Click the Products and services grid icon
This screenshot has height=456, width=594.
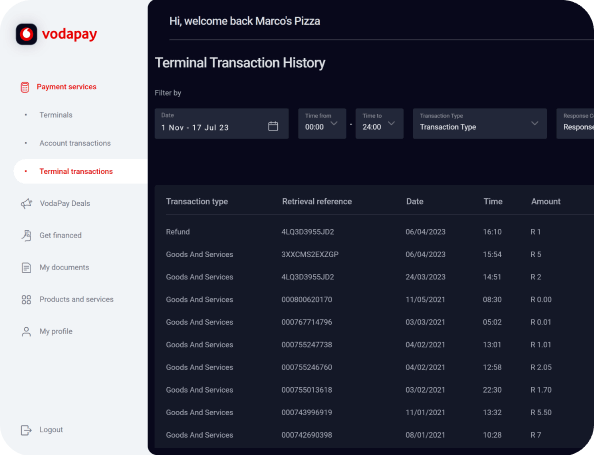26,300
